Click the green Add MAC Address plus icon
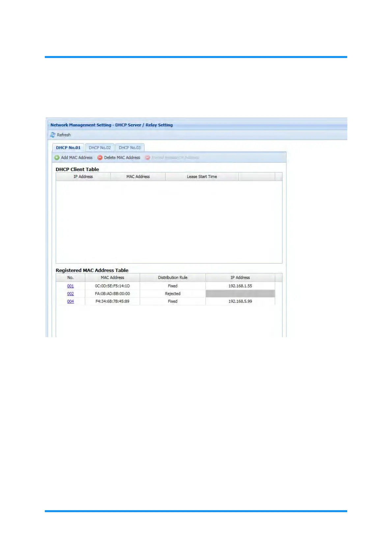 pos(57,158)
